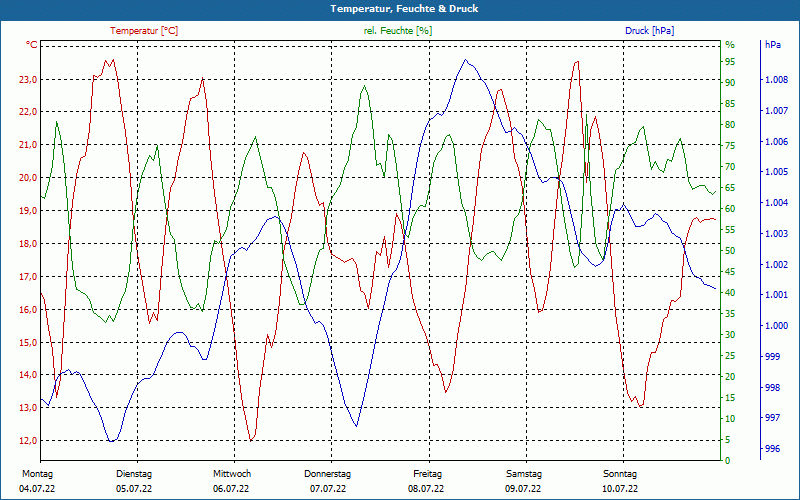
Task: Click the 21,0 temperature axis value
Action: tap(28, 145)
